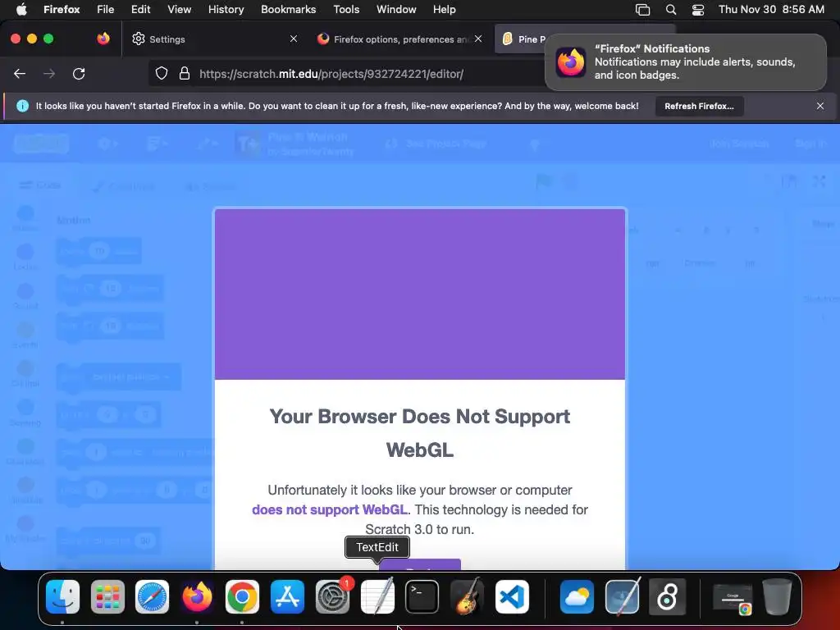Open the Window menu
The width and height of the screenshot is (840, 630).
tap(396, 10)
